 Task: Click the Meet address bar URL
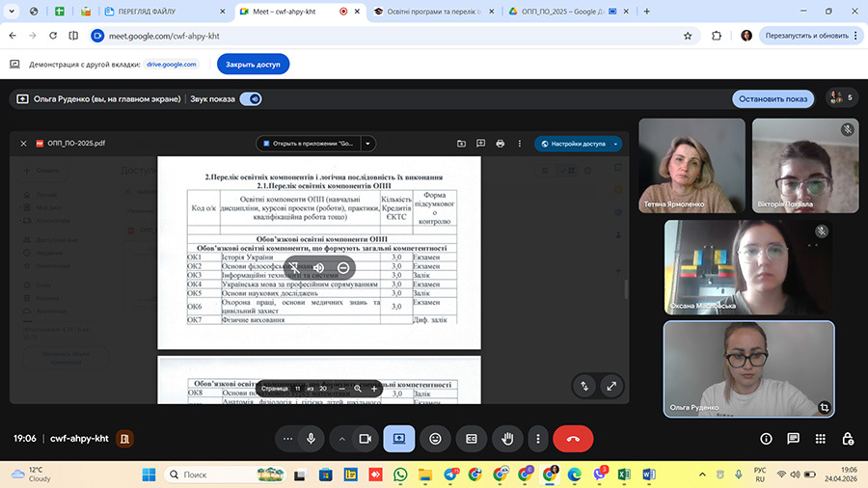coord(164,36)
